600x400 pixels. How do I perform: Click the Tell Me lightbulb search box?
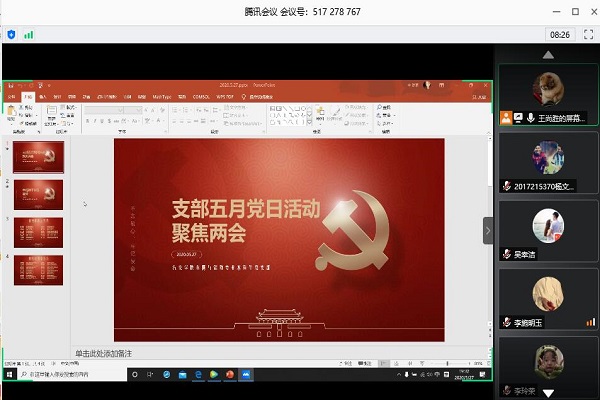tap(257, 97)
